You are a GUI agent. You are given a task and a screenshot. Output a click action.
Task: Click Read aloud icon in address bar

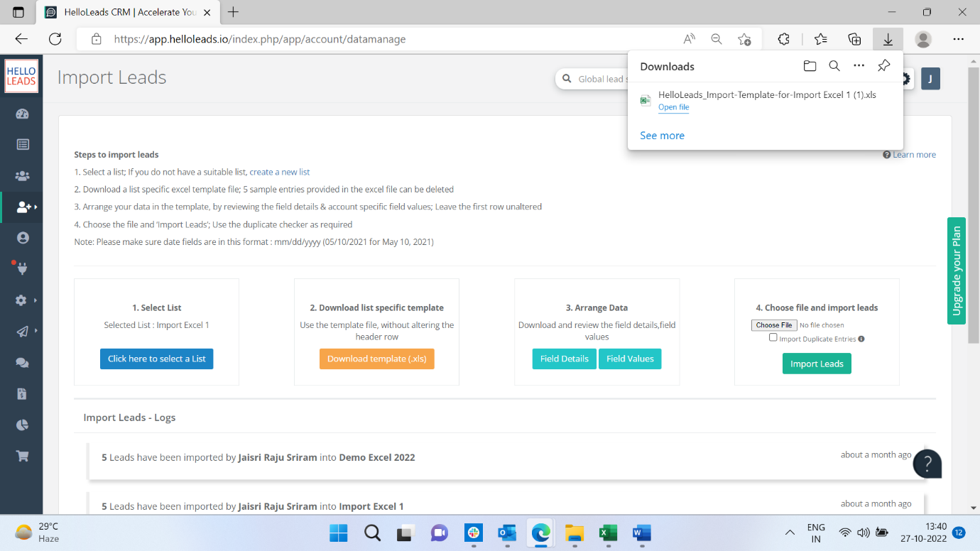[690, 39]
